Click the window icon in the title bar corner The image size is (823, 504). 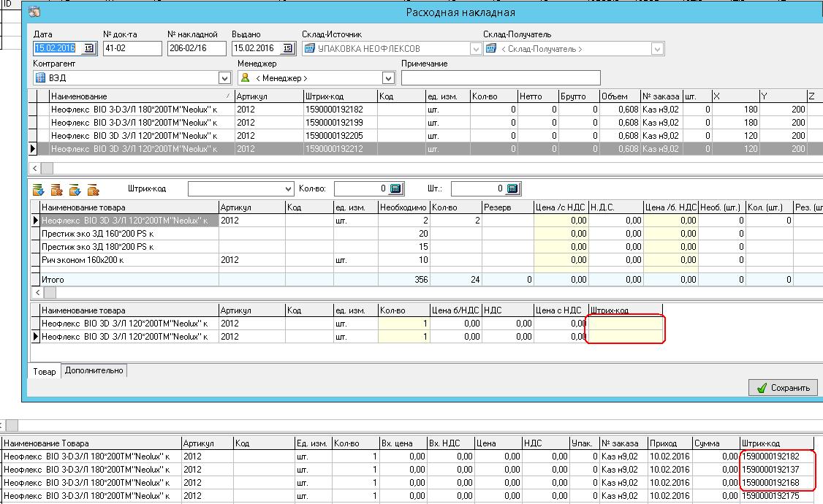34,12
